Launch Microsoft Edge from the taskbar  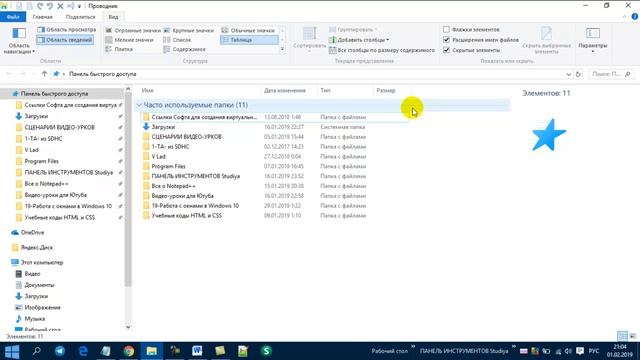click(x=83, y=351)
